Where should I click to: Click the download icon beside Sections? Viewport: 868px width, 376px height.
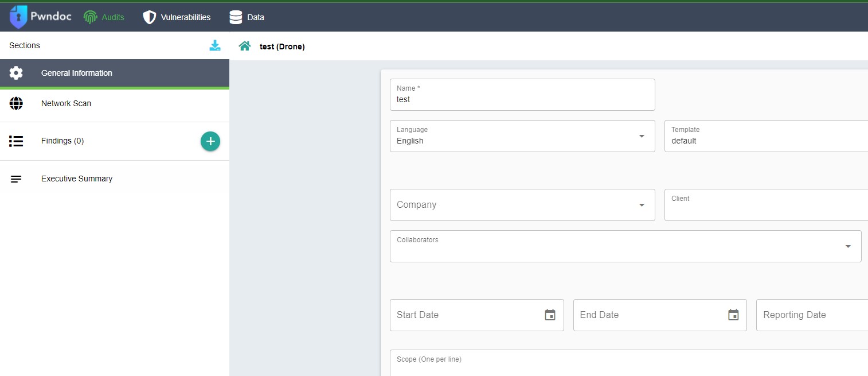click(215, 45)
